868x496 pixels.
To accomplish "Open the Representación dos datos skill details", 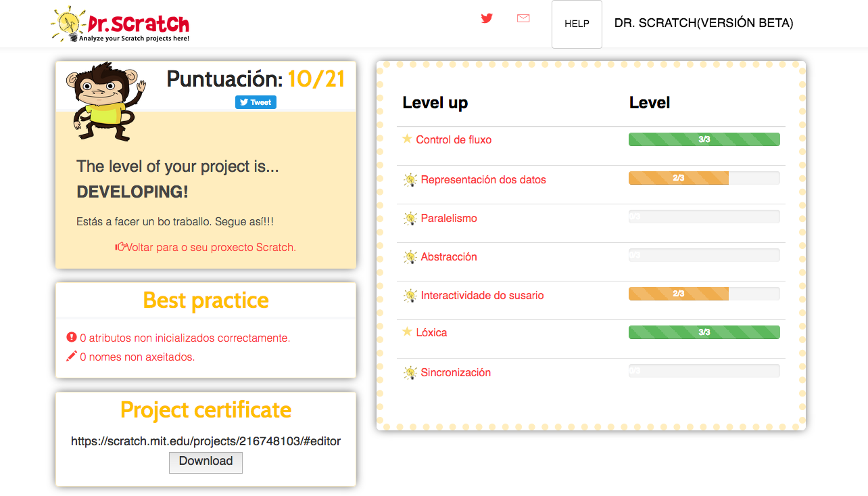I will click(x=483, y=179).
